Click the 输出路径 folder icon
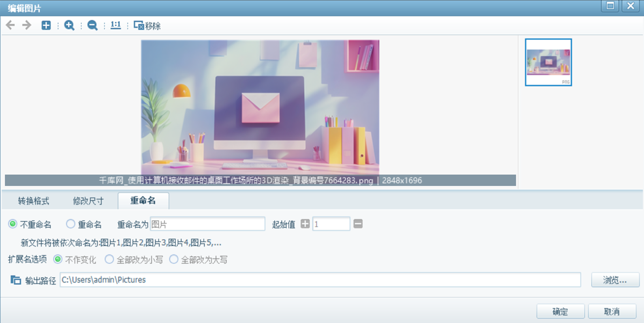This screenshot has width=644, height=323. pos(16,280)
